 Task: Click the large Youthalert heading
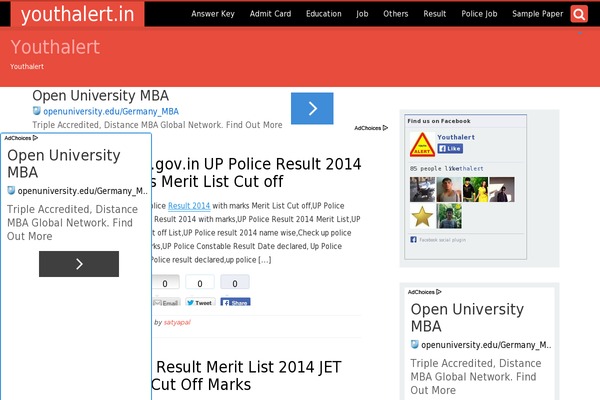click(55, 47)
